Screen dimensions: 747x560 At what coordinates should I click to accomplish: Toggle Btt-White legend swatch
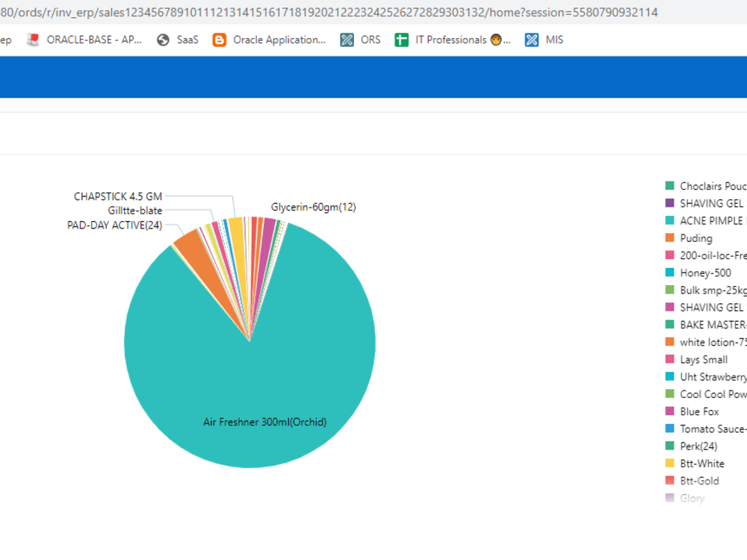click(670, 463)
